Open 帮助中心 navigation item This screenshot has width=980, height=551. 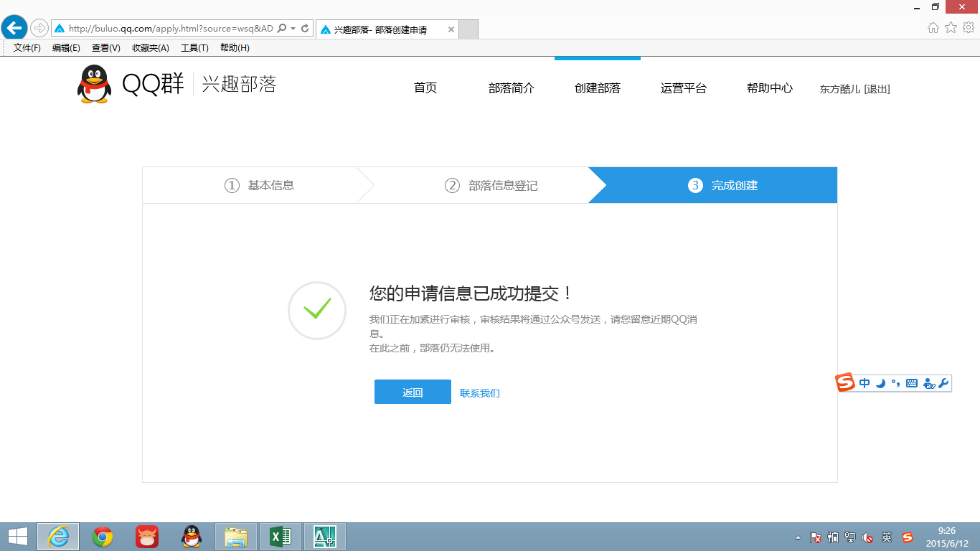click(x=770, y=88)
